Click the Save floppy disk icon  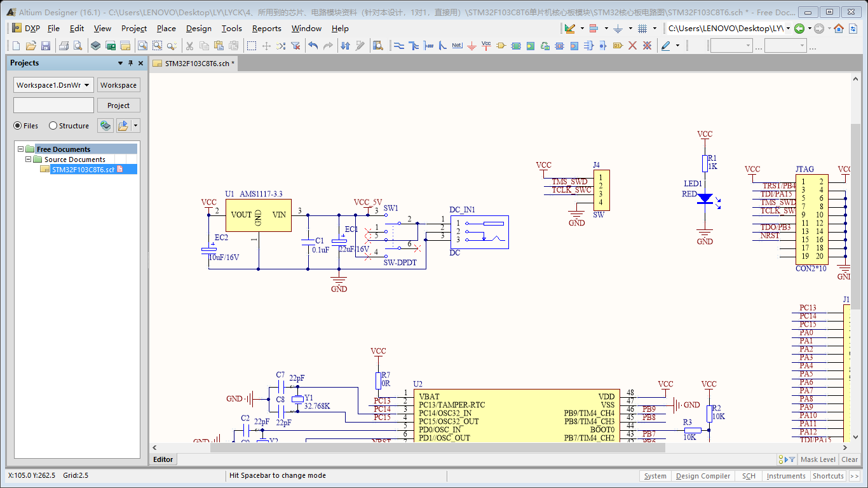tap(46, 46)
